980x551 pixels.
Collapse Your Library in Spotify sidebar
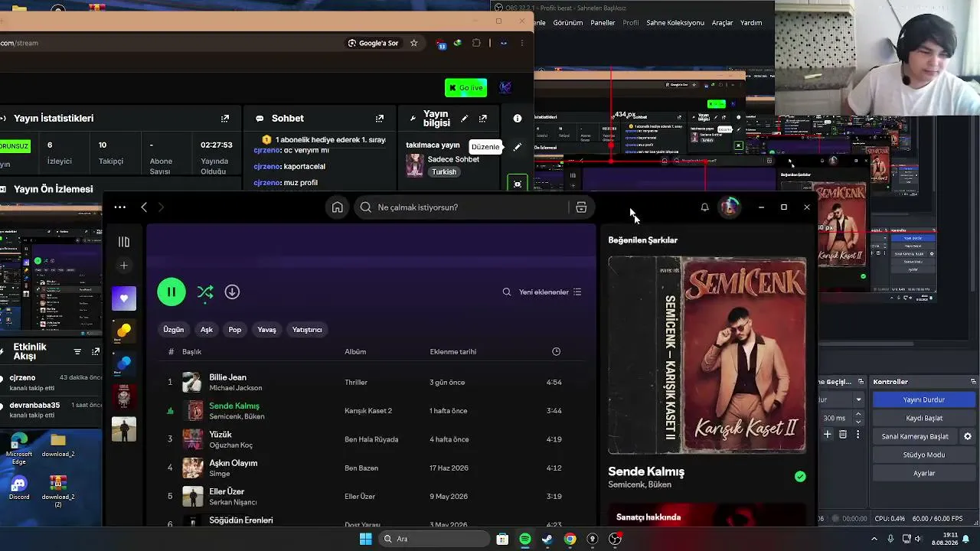[124, 242]
